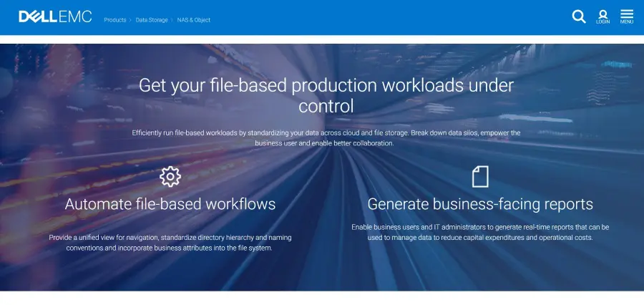The width and height of the screenshot is (644, 305).
Task: Click the 'Enable business users and IT' description
Action: click(x=480, y=232)
